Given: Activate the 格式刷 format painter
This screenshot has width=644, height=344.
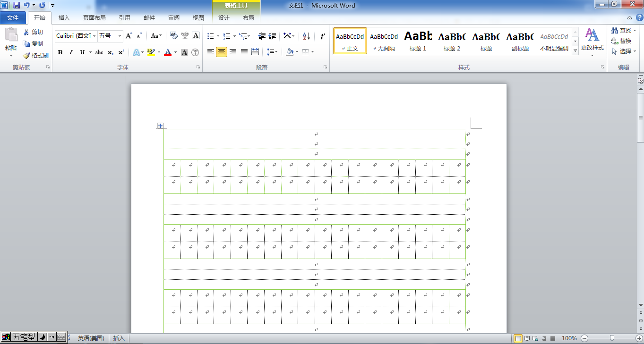Looking at the screenshot, I should coord(36,55).
